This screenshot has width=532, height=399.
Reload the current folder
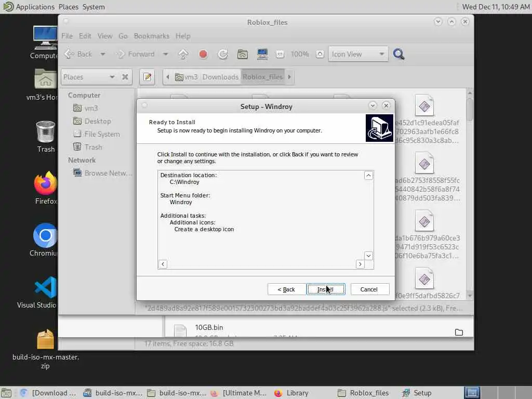pyautogui.click(x=223, y=54)
